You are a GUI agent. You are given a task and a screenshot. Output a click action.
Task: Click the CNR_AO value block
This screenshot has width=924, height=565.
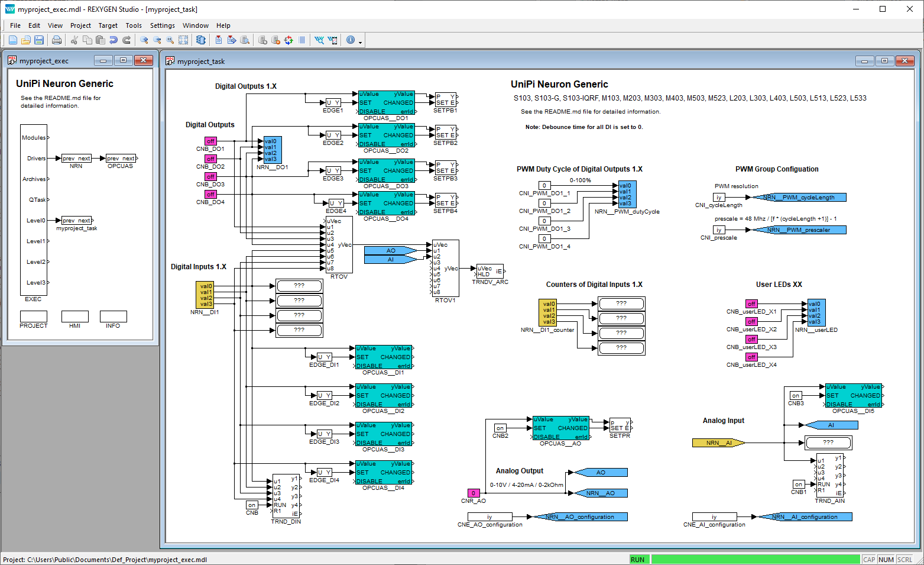click(474, 493)
